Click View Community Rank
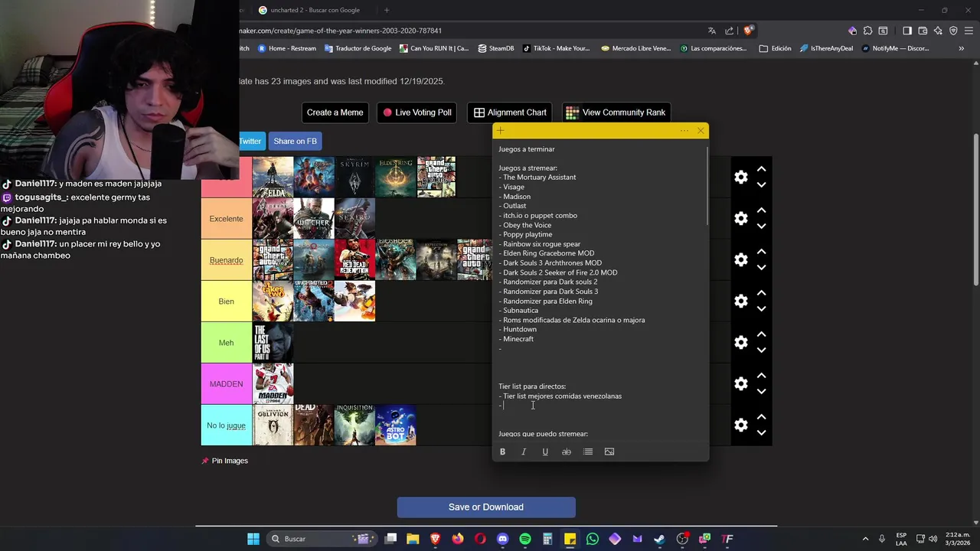This screenshot has height=551, width=980. tap(616, 112)
